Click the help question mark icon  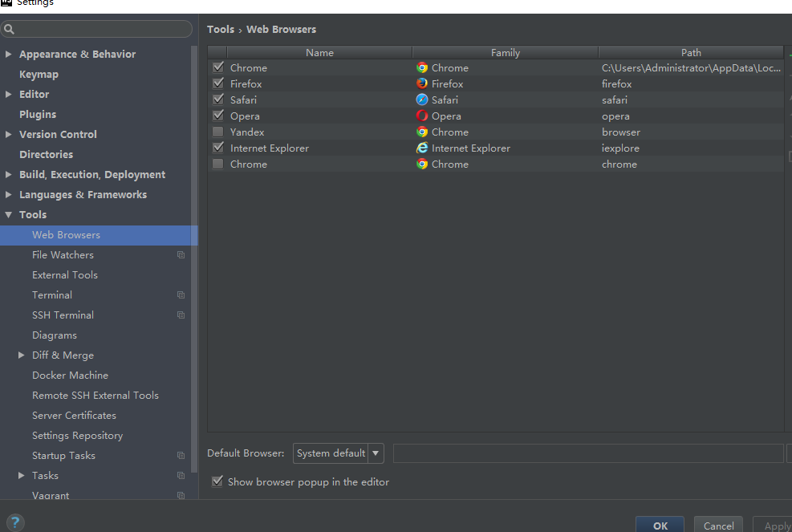coord(15,522)
